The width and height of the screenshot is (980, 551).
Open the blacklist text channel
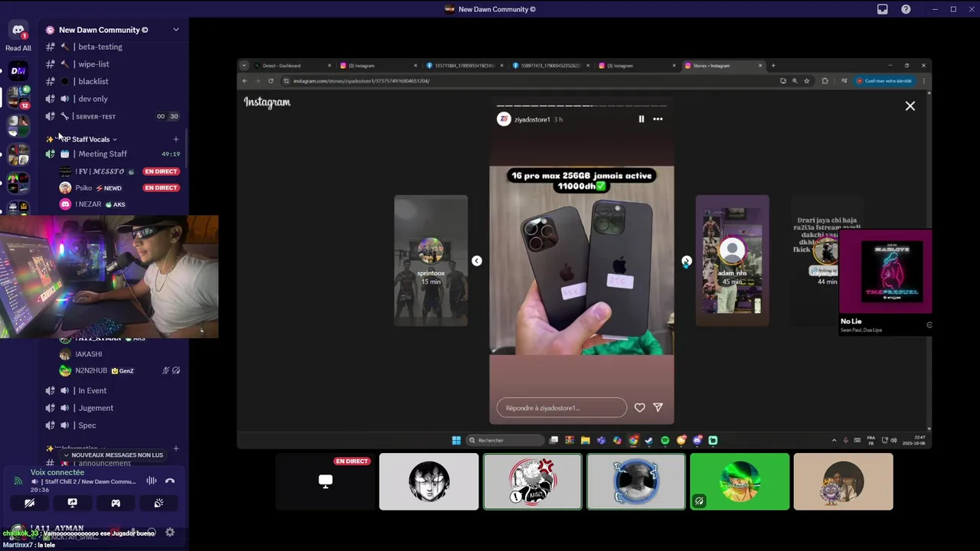[x=113, y=81]
